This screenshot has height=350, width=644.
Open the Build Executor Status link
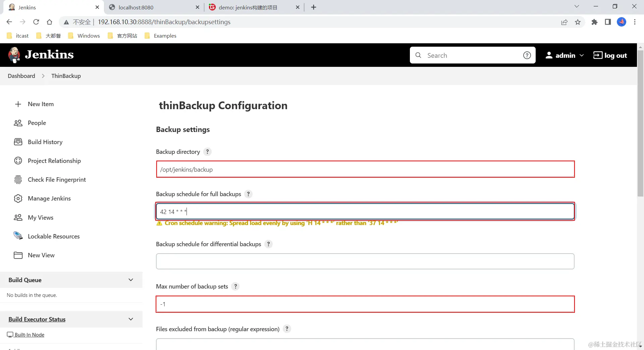37,319
